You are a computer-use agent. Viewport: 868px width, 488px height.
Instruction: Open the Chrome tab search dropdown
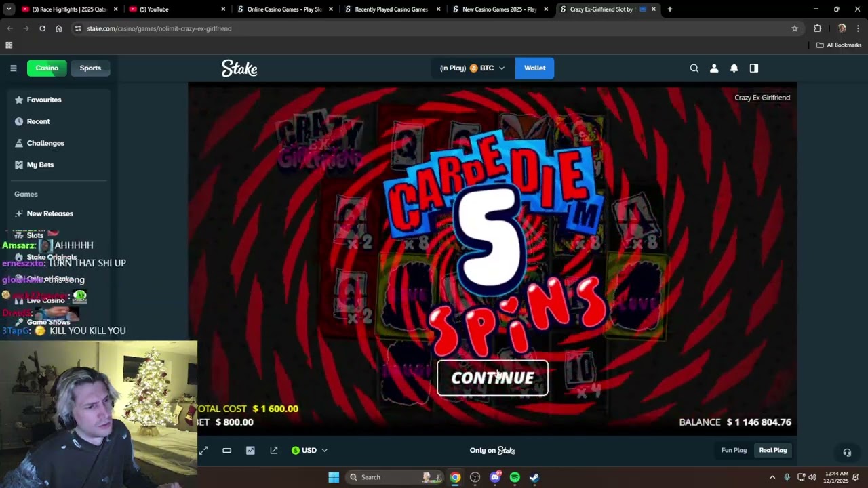(x=9, y=9)
